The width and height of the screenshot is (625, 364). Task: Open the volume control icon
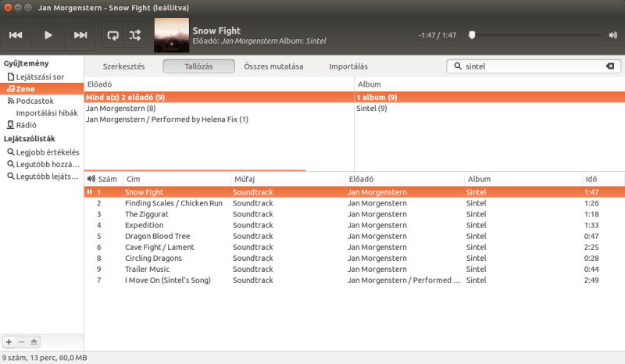click(613, 35)
